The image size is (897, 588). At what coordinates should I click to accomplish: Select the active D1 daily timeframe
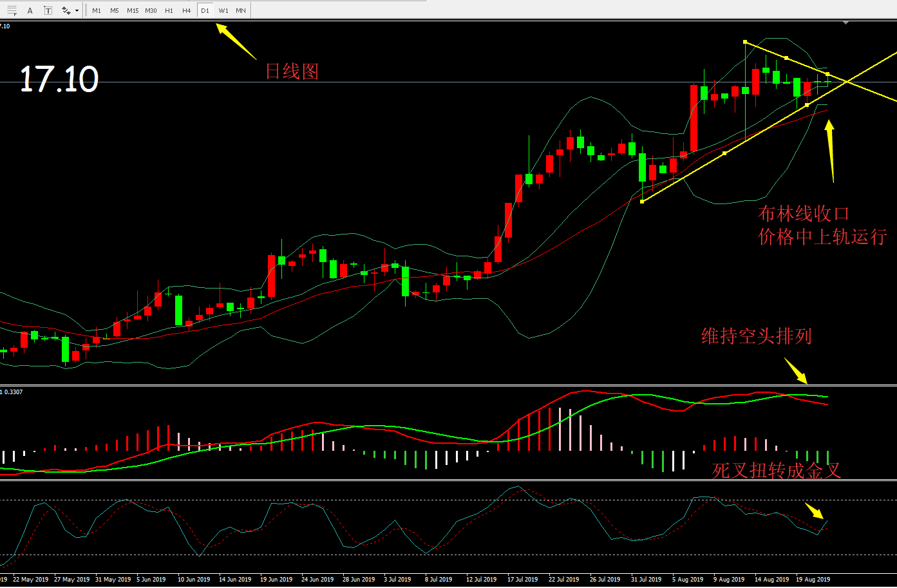pyautogui.click(x=205, y=10)
